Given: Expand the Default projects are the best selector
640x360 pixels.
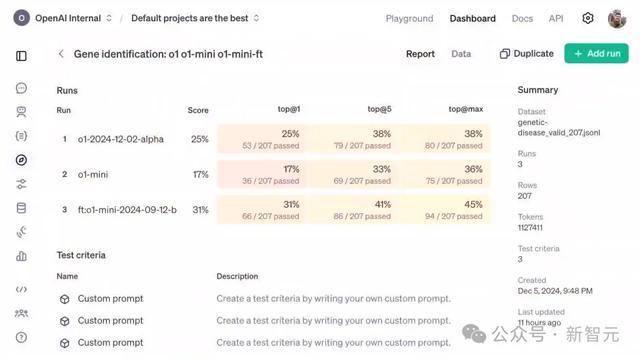Looking at the screenshot, I should click(195, 18).
